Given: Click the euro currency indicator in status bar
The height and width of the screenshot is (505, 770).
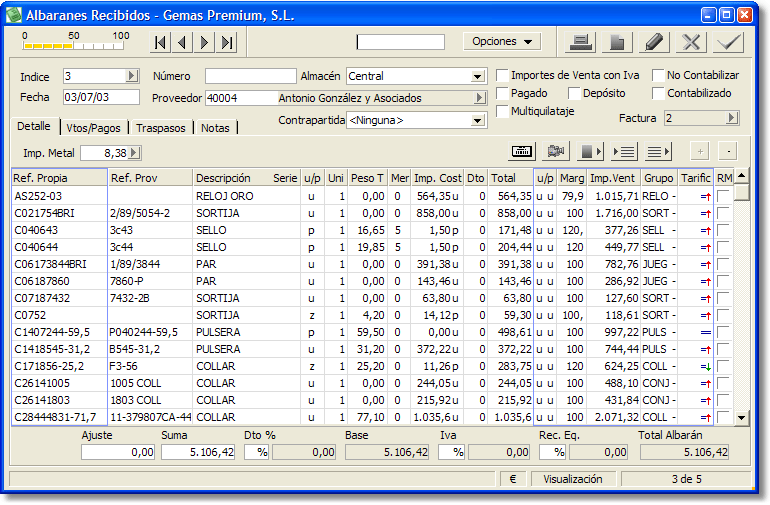Looking at the screenshot, I should 513,479.
